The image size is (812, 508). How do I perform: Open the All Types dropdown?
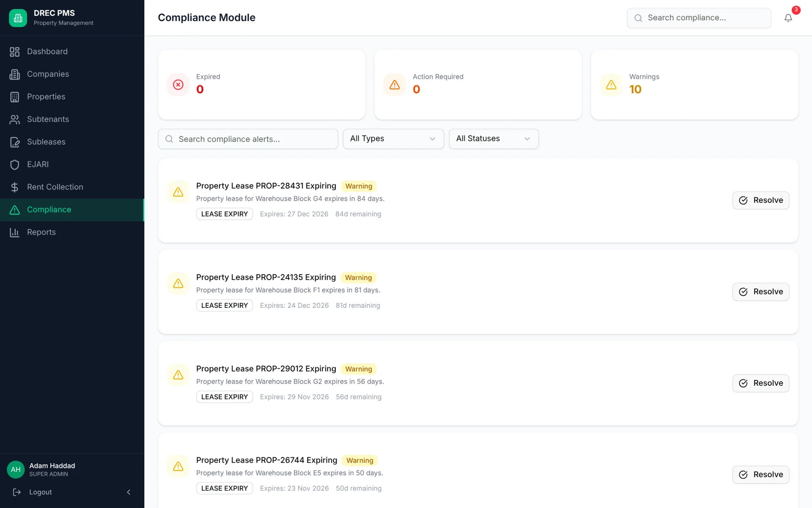[393, 139]
